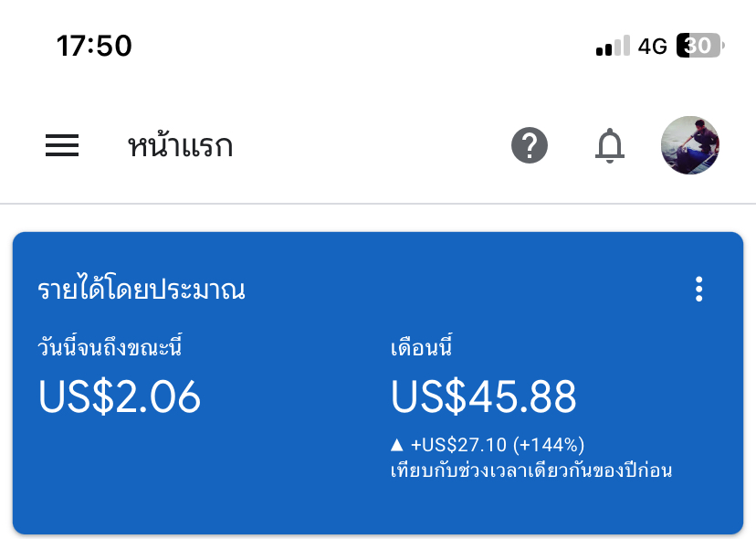
Task: Tap the หน้าแรก page title
Action: tap(180, 146)
